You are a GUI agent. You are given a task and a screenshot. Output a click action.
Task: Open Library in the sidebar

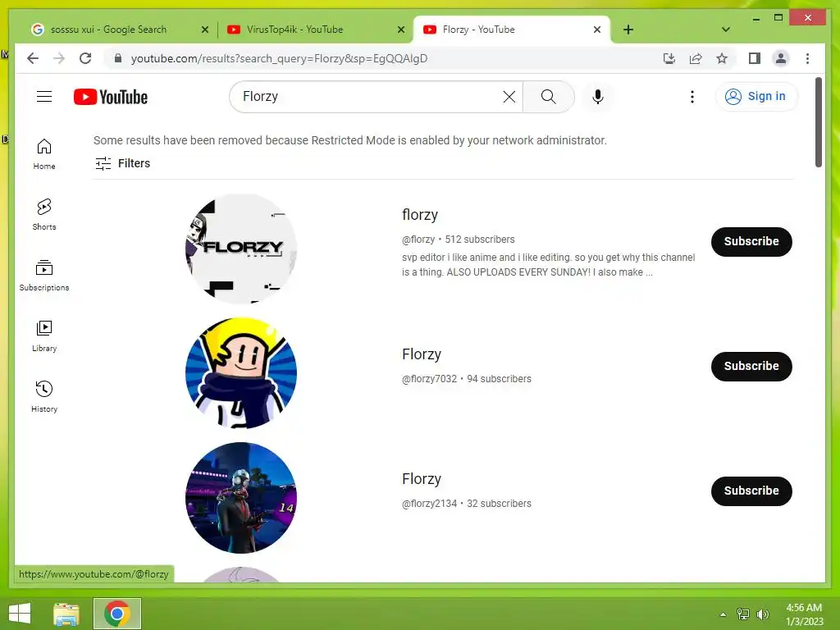(44, 336)
